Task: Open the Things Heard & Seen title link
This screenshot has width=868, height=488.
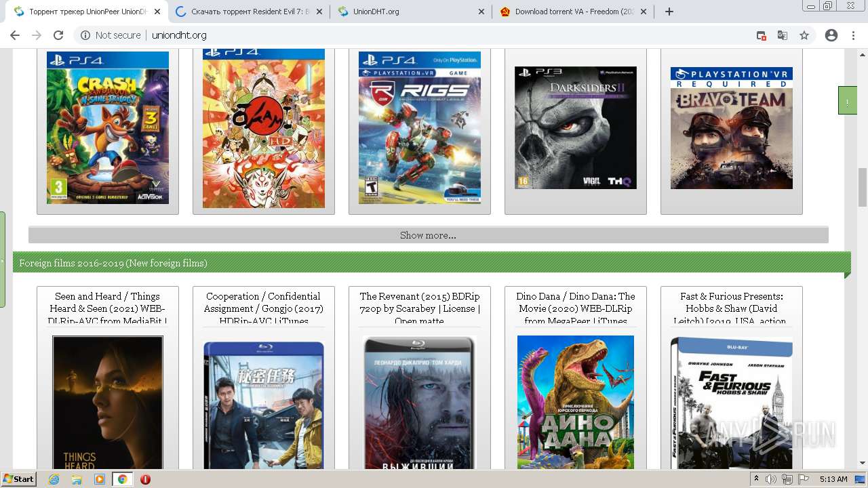Action: pos(108,308)
